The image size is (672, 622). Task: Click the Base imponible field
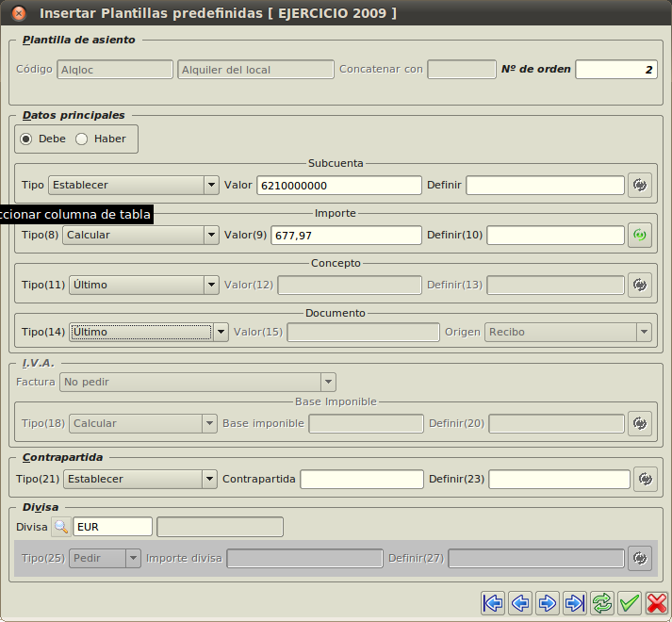pos(366,423)
